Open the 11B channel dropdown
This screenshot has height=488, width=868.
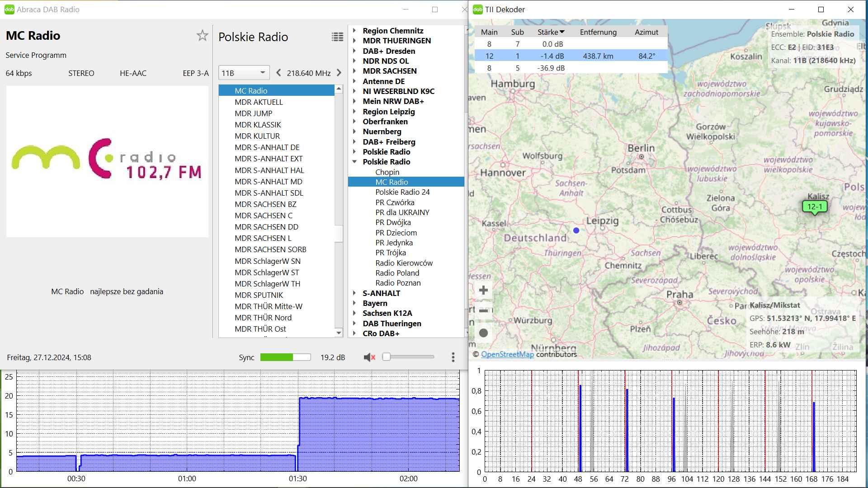coord(244,73)
